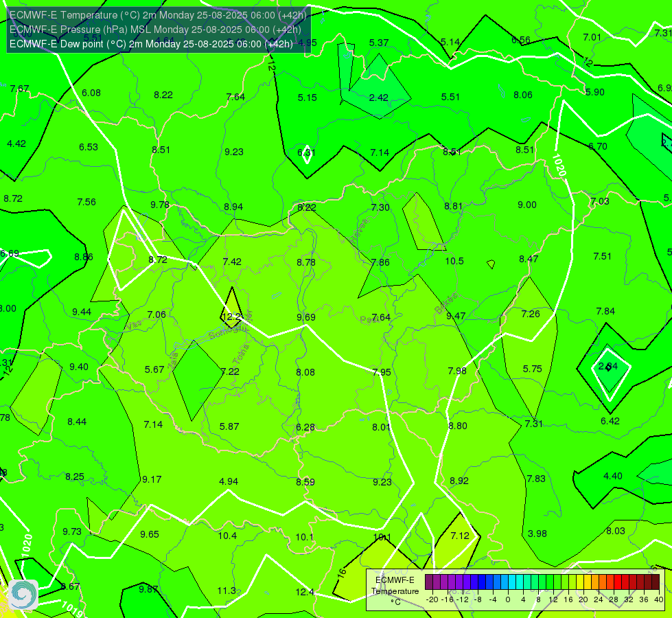Click the 6.08 dew point value
Viewport: 672px width, 618px height.
coord(91,93)
